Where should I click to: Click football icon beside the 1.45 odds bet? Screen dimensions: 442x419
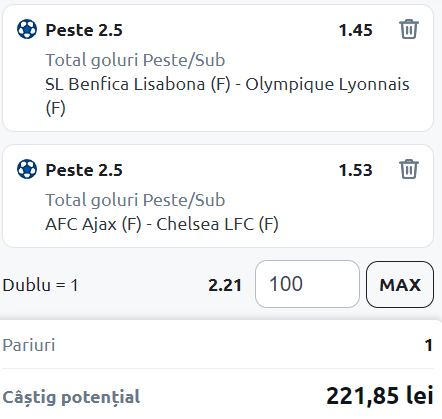tap(27, 29)
